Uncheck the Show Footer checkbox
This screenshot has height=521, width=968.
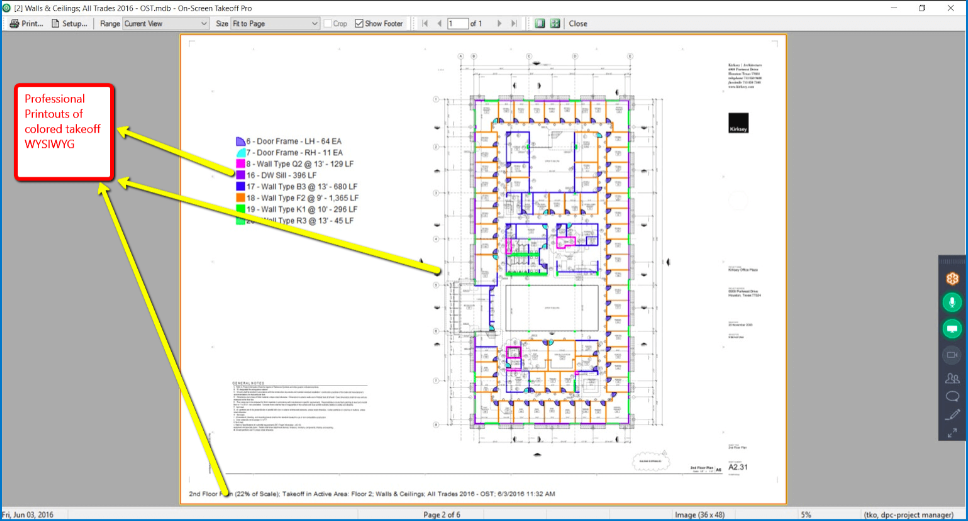tap(359, 23)
